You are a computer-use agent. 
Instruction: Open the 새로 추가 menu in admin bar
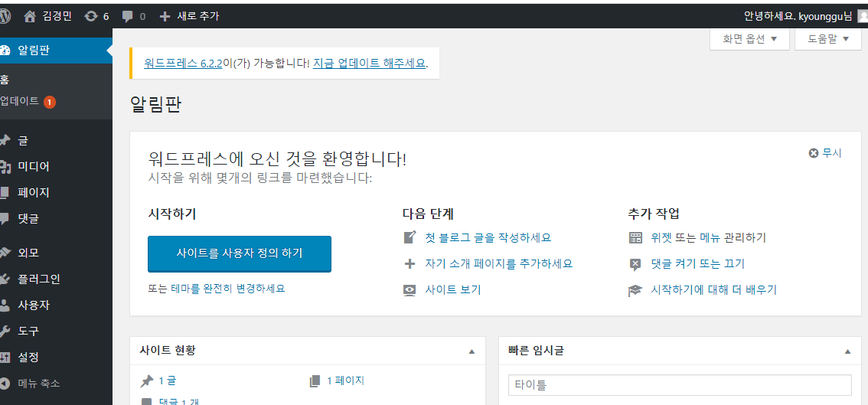tap(189, 17)
